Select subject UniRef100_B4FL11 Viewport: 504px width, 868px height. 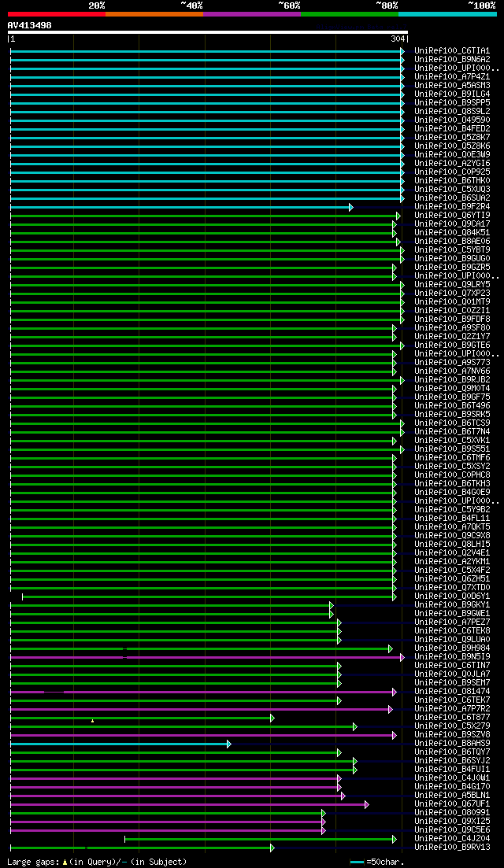pos(452,519)
